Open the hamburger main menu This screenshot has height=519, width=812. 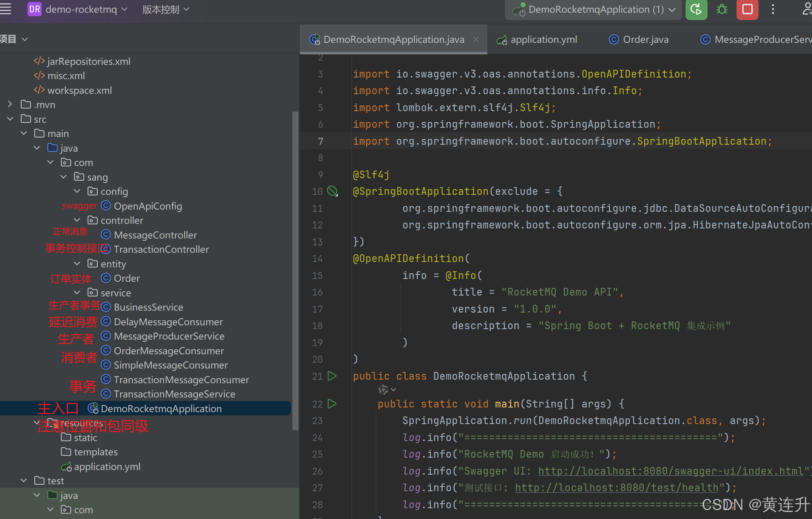5,9
